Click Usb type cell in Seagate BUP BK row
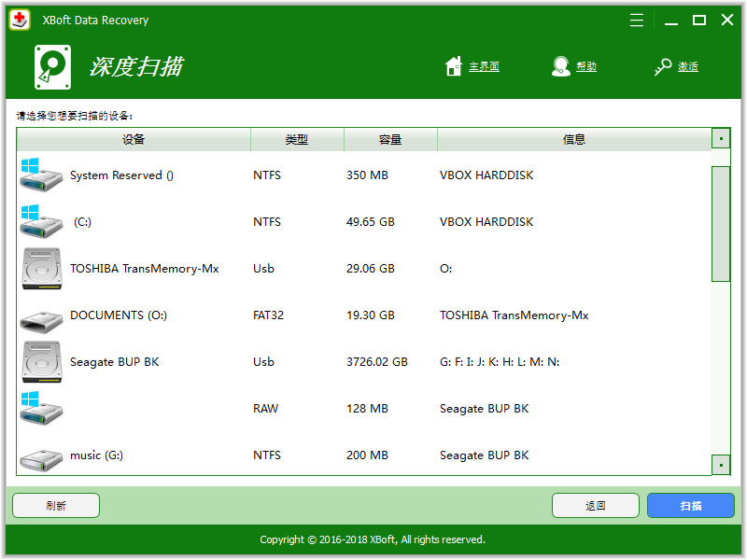The height and width of the screenshot is (560, 747). tap(263, 362)
